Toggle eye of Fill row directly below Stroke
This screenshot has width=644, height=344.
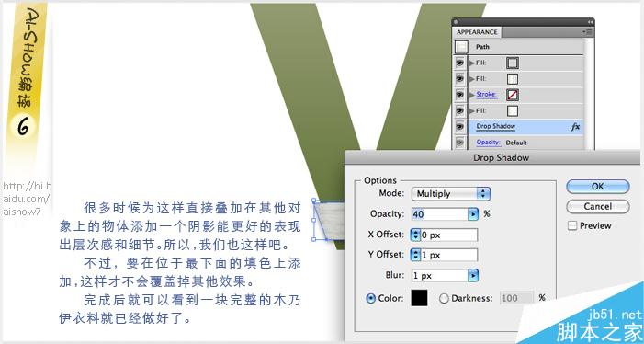coord(460,111)
